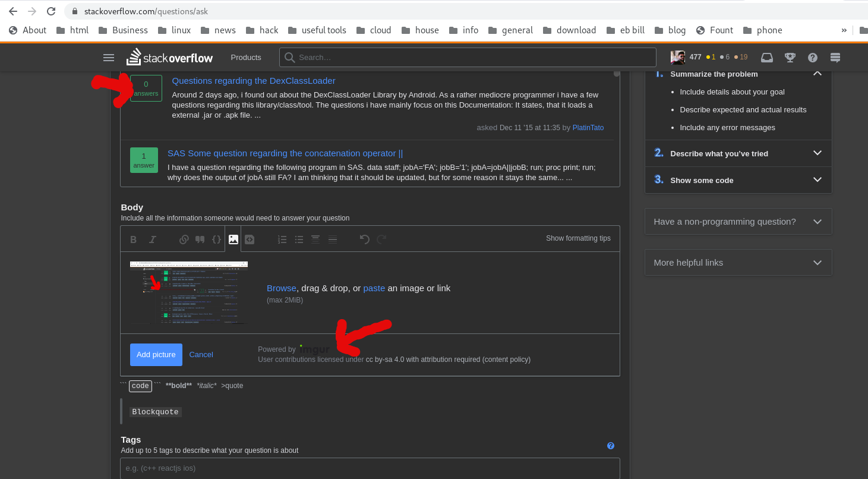Open the cloud bookmark folder
Image resolution: width=868 pixels, height=479 pixels.
coord(373,30)
